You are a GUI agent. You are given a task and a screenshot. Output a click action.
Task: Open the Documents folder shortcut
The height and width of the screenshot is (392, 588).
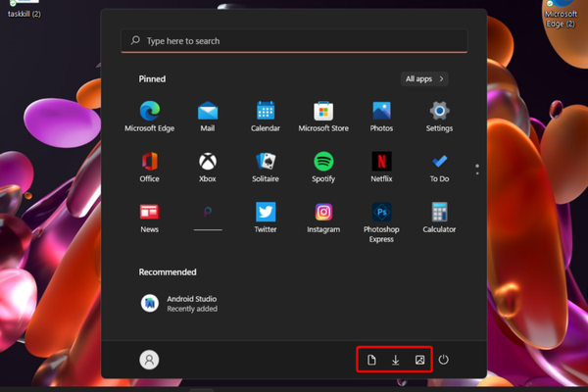[371, 360]
